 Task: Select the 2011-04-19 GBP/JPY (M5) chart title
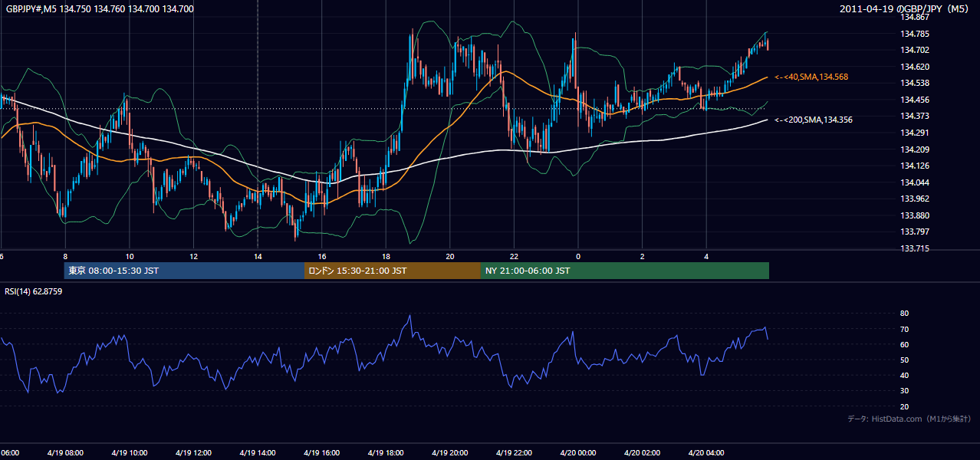tap(905, 9)
